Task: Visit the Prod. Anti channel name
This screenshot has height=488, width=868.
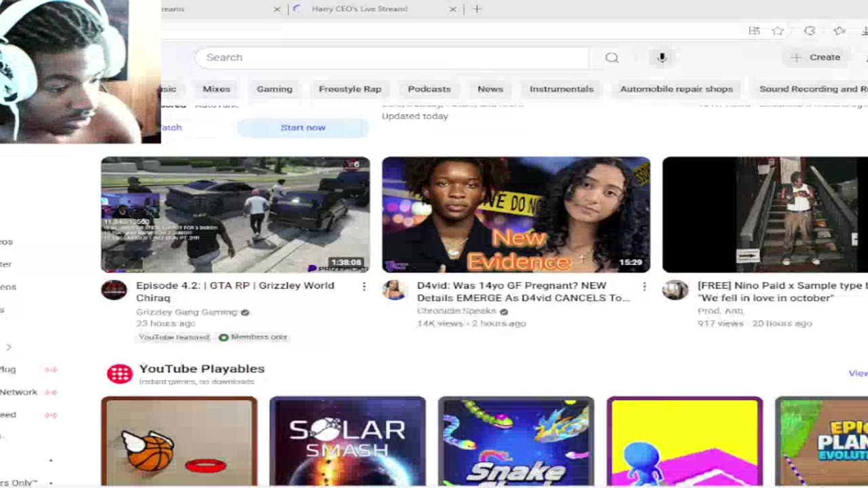Action: point(720,311)
